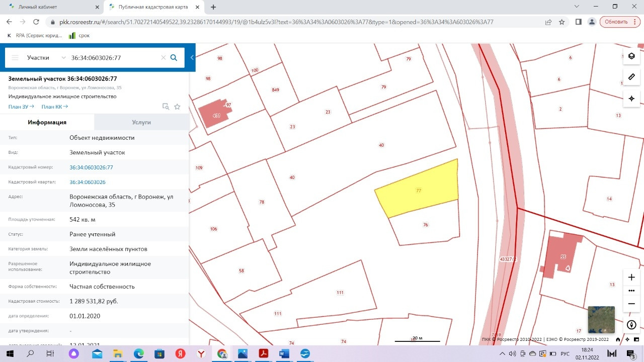Viewport: 644px width, 362px height.
Task: Select the Информация tab
Action: (47, 122)
